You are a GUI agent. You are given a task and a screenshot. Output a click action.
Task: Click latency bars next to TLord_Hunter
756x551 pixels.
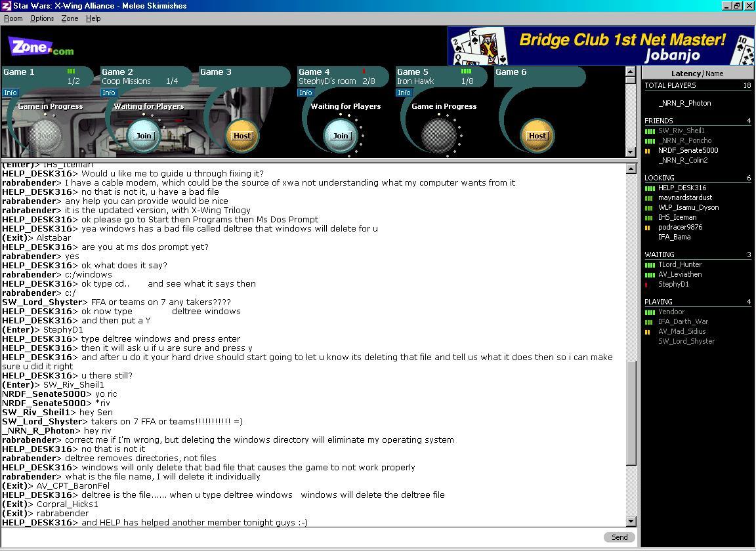650,265
